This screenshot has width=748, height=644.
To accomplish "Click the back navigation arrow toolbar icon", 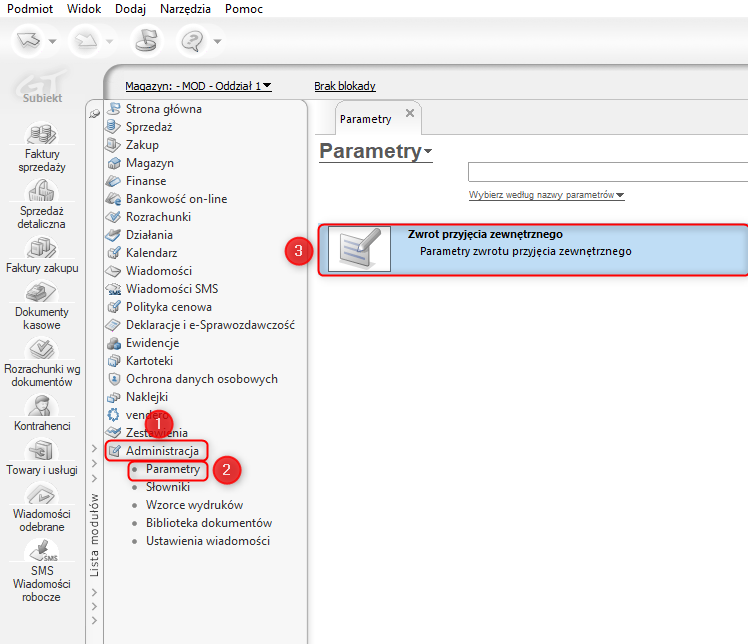I will [29, 41].
